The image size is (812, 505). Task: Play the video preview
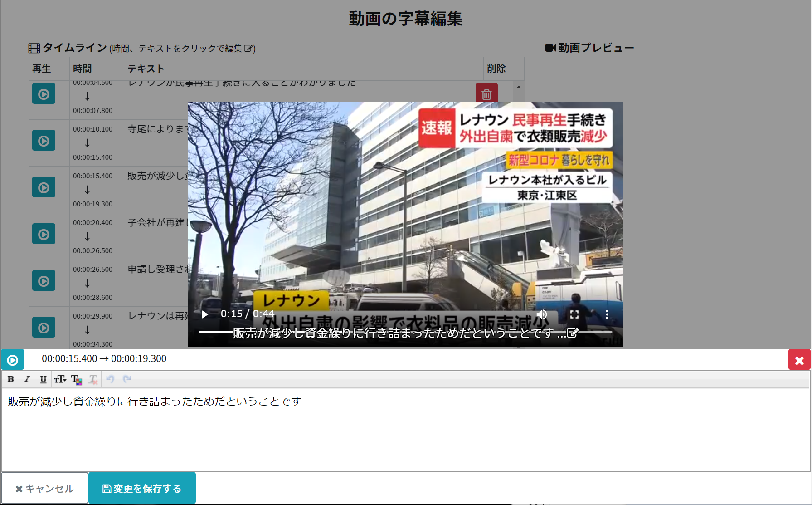pyautogui.click(x=205, y=314)
